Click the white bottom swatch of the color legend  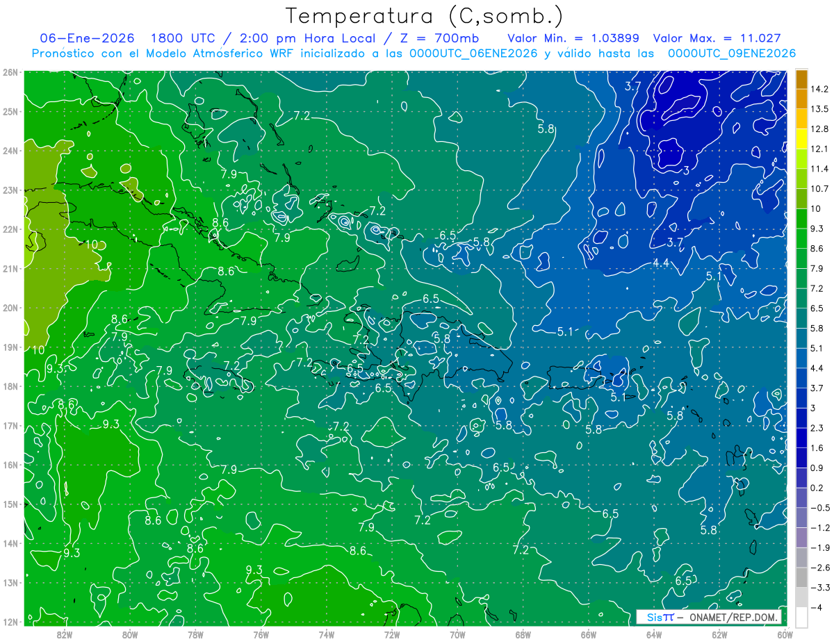[801, 617]
